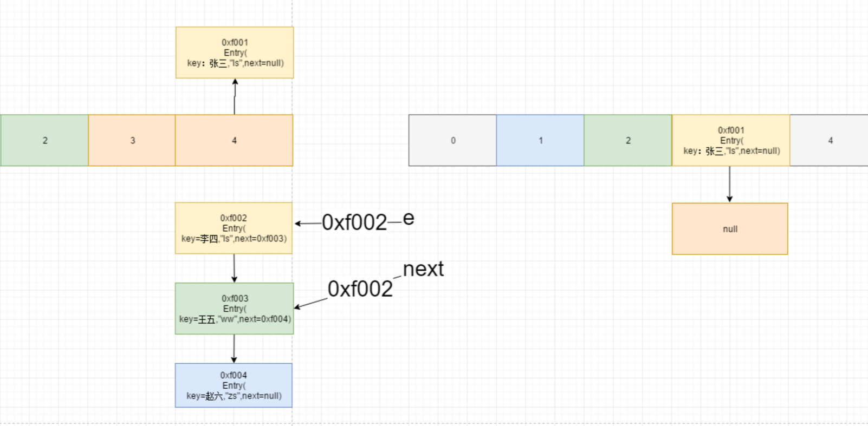Click the large 0xf002 label beside the e

click(x=354, y=222)
